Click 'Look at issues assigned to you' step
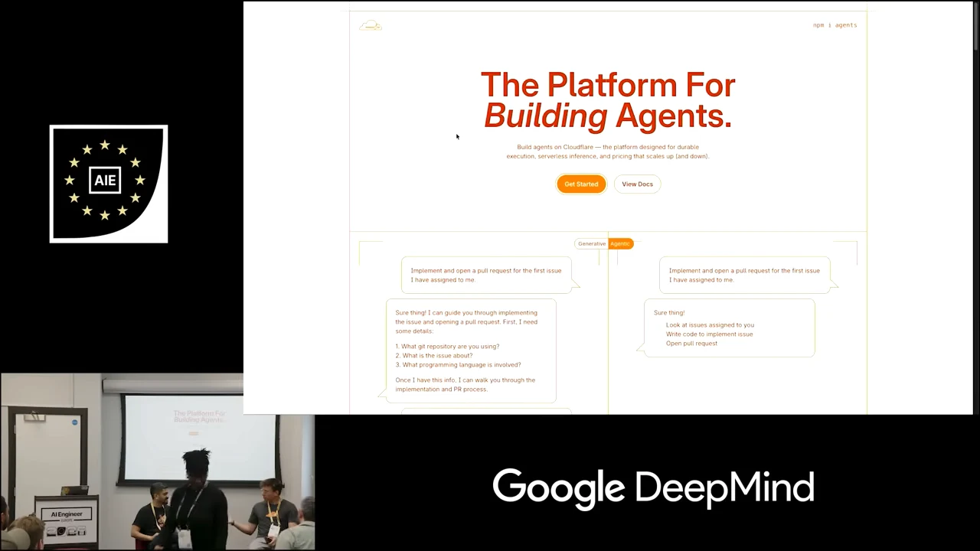 (710, 324)
